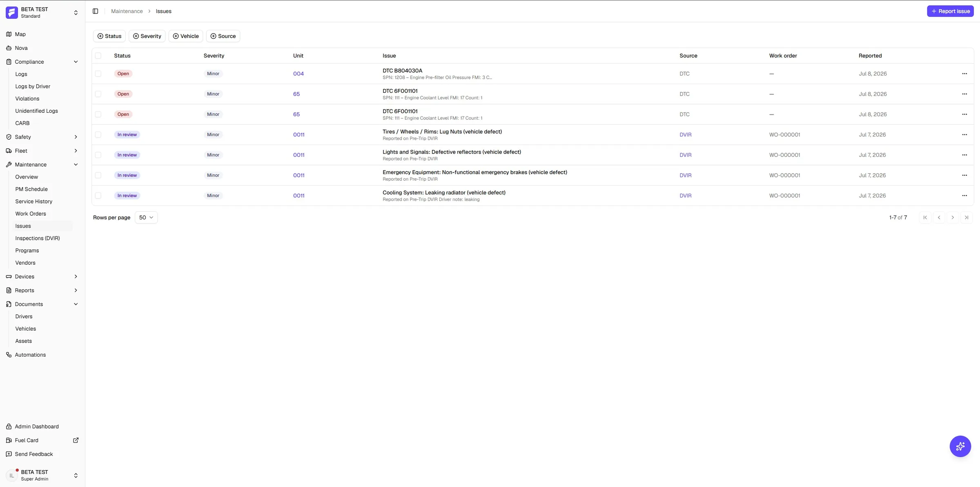Click the Documents folder icon

tap(9, 304)
